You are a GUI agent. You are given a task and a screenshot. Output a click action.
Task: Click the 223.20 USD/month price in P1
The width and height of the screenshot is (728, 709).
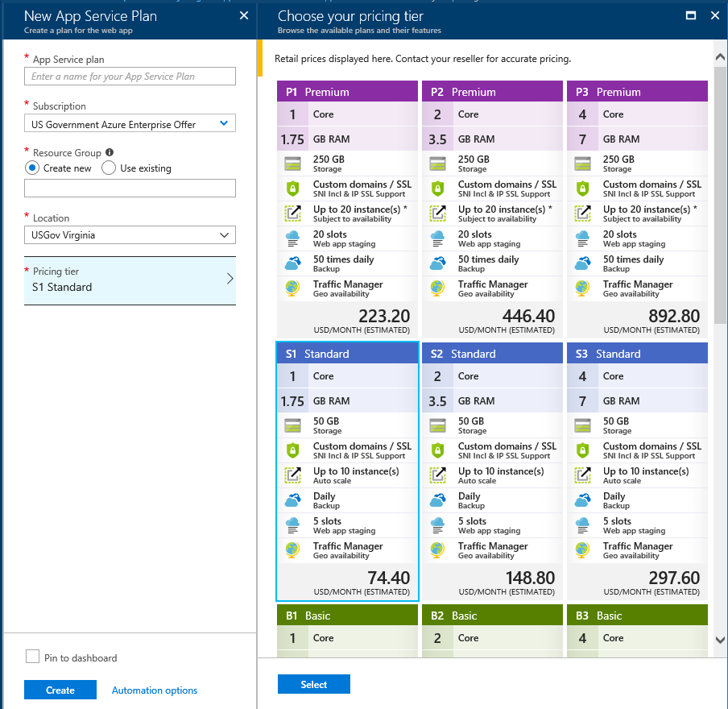pyautogui.click(x=384, y=316)
